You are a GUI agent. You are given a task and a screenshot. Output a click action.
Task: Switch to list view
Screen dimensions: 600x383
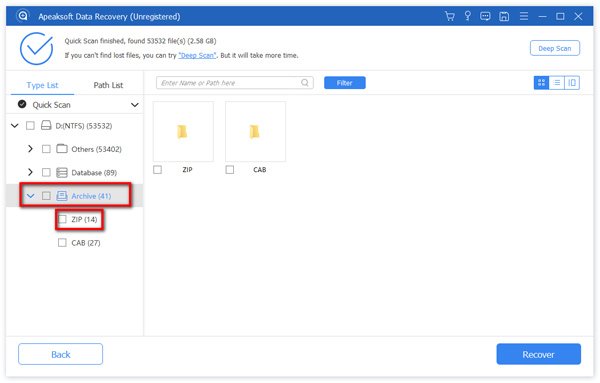click(556, 83)
